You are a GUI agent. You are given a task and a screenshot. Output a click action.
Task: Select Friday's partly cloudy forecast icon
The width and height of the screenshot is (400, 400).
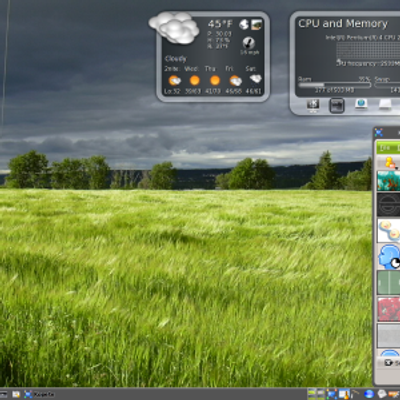[x=235, y=80]
